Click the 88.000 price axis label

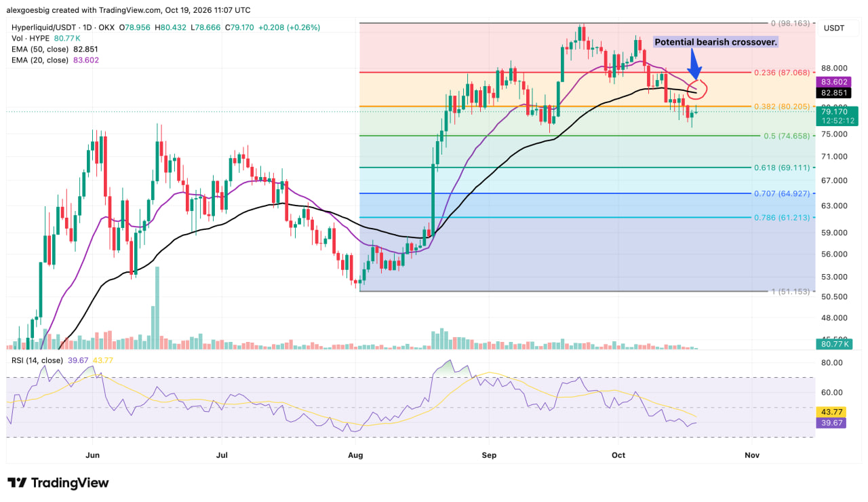click(835, 69)
